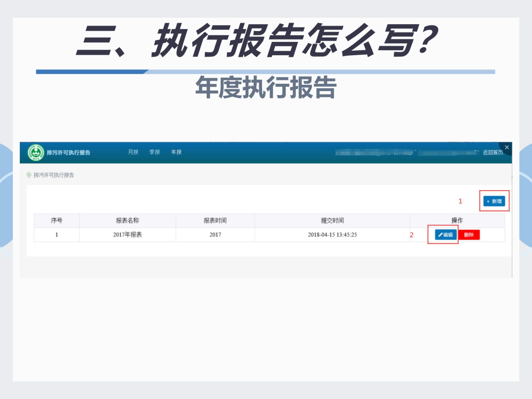Switch to the 季报 tab
The width and height of the screenshot is (532, 399).
[155, 152]
